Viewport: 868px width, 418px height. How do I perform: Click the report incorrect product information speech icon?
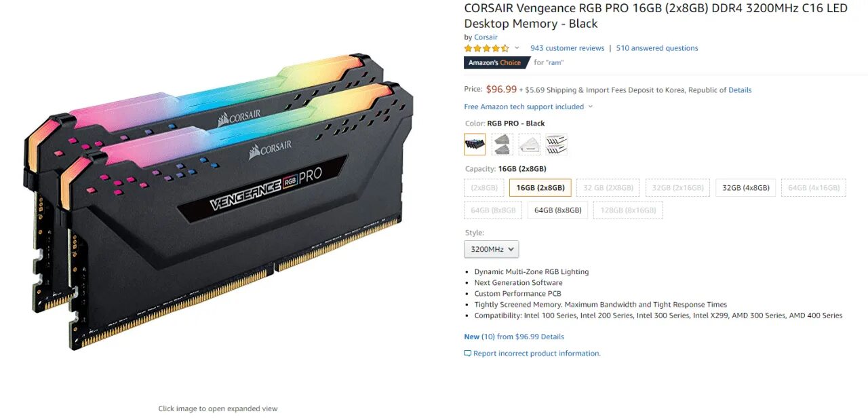467,354
